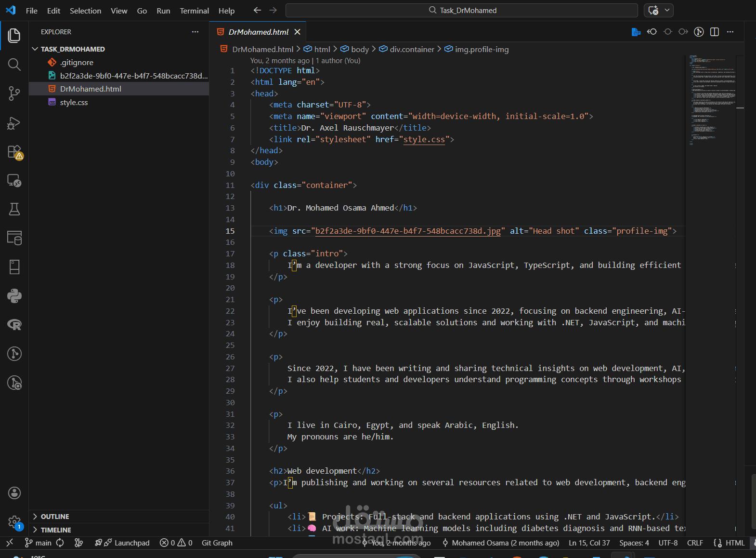
Task: Open the Copilot chat icon in title bar
Action: [653, 10]
